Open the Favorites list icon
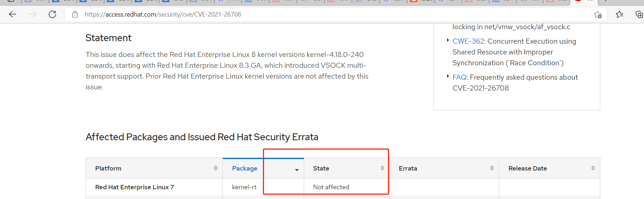This screenshot has width=644, height=199. [x=619, y=14]
